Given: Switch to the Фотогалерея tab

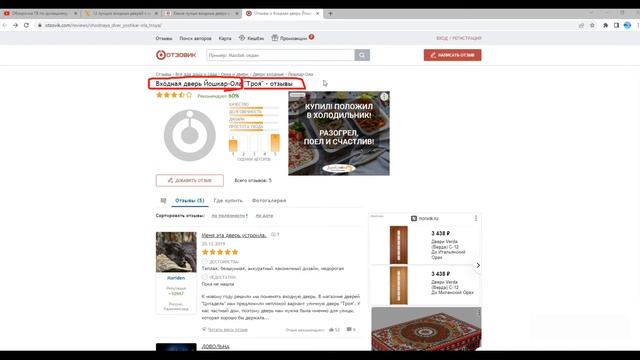Looking at the screenshot, I should pyautogui.click(x=269, y=201).
